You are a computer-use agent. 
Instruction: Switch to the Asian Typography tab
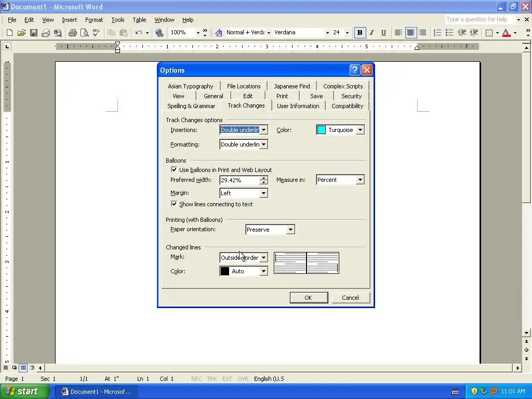coord(190,86)
